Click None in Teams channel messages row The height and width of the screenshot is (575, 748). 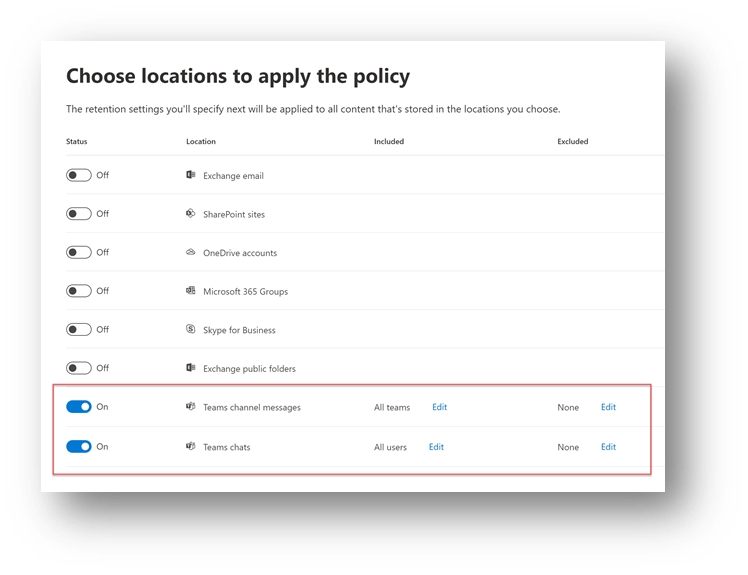point(568,408)
